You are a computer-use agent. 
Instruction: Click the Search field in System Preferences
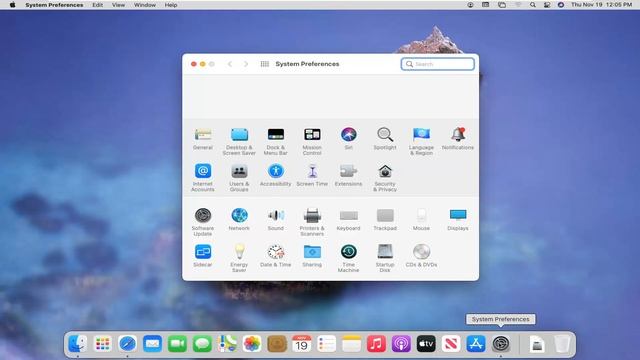(438, 64)
